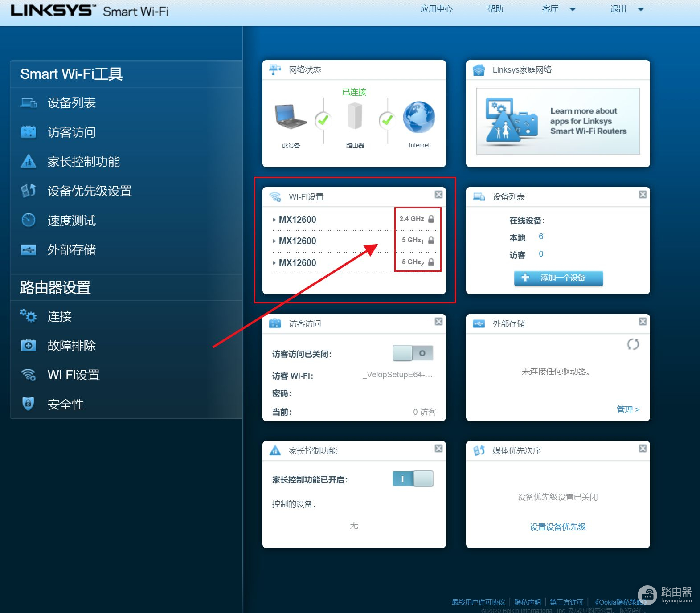This screenshot has height=613, width=700.
Task: Click the 家长控制功能 warning triangle icon in sidebar
Action: [x=29, y=161]
